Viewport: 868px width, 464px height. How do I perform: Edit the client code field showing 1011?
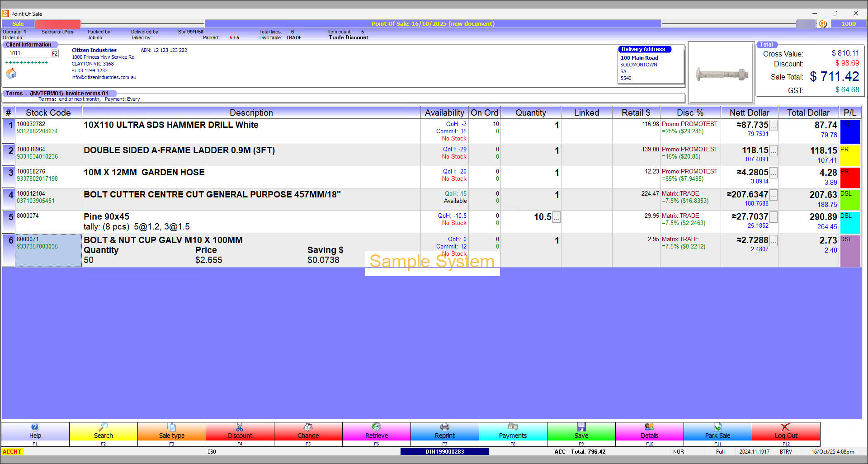(x=28, y=53)
